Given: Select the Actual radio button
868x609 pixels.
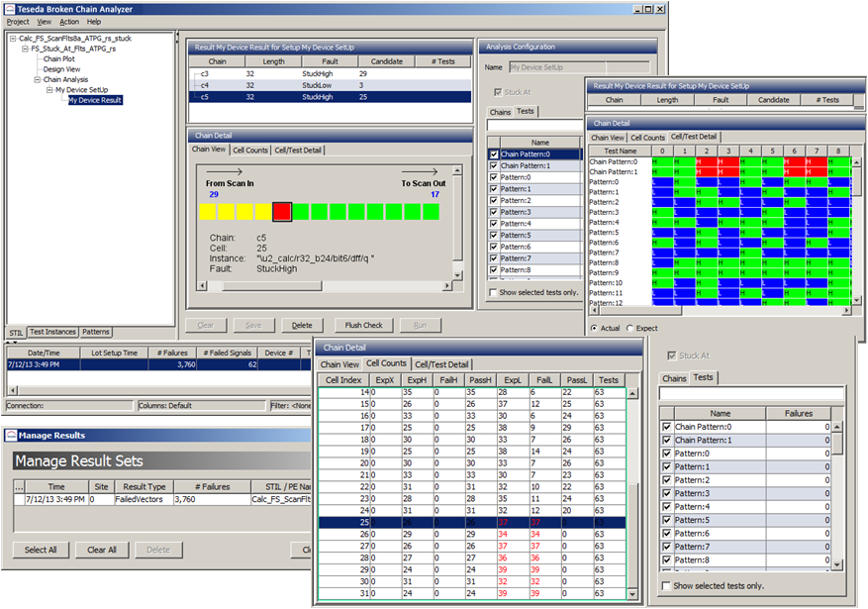Looking at the screenshot, I should [594, 329].
